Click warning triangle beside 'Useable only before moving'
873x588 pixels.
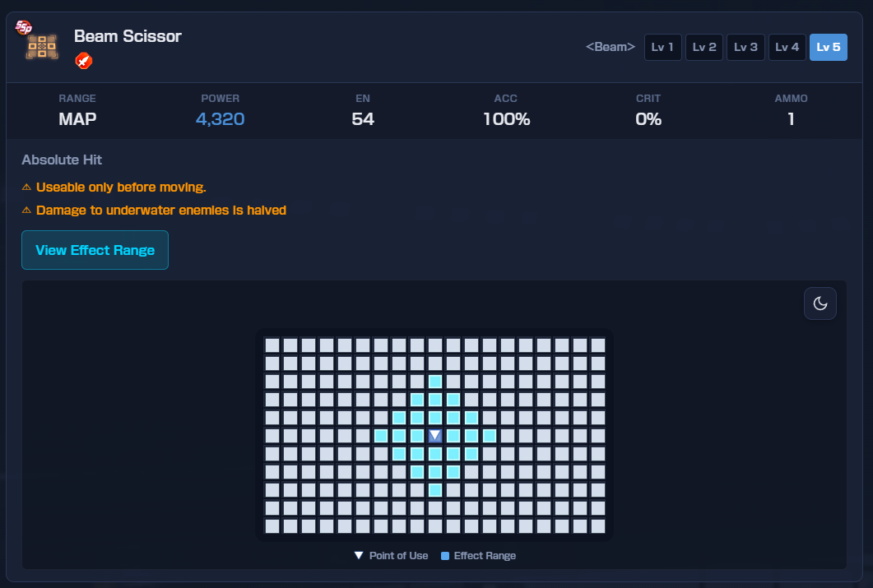(26, 187)
